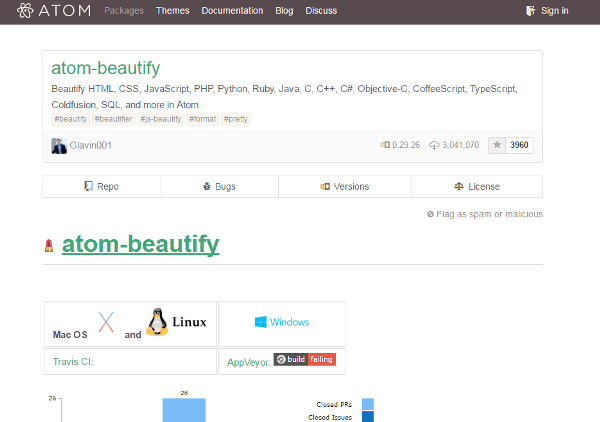Go to the Blog section
Image resolution: width=600 pixels, height=422 pixels.
[284, 11]
